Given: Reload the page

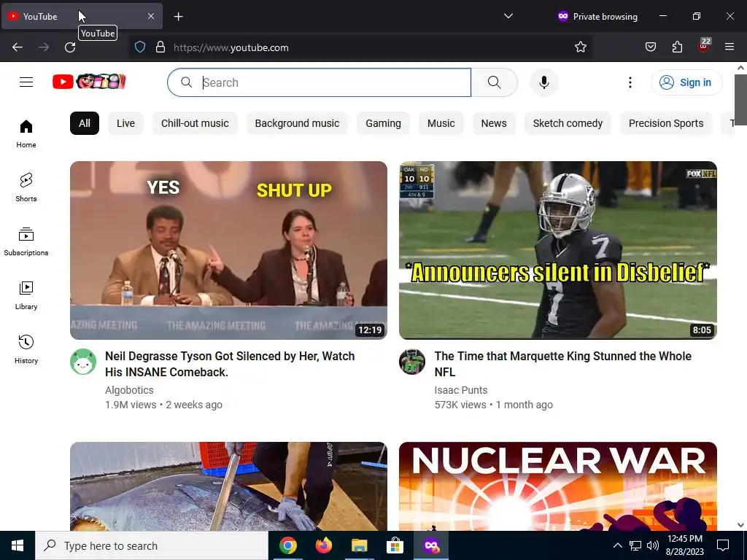Looking at the screenshot, I should [70, 47].
